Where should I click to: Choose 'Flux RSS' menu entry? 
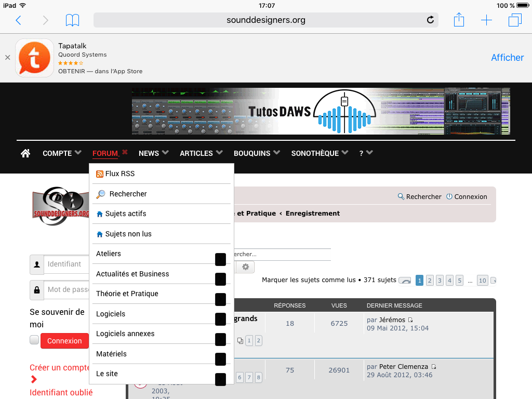pos(119,174)
